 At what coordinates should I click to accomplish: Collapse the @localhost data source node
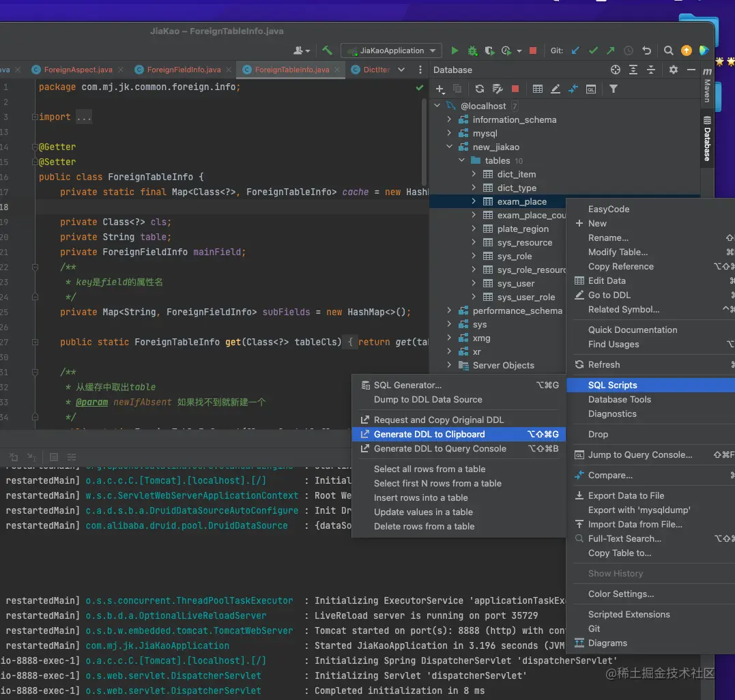[437, 106]
